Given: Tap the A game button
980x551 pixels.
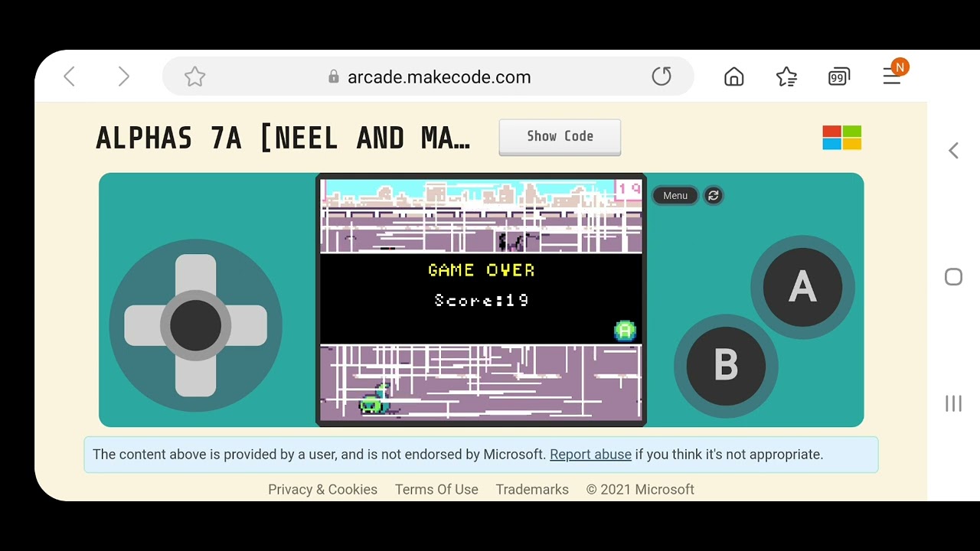Looking at the screenshot, I should tap(802, 287).
